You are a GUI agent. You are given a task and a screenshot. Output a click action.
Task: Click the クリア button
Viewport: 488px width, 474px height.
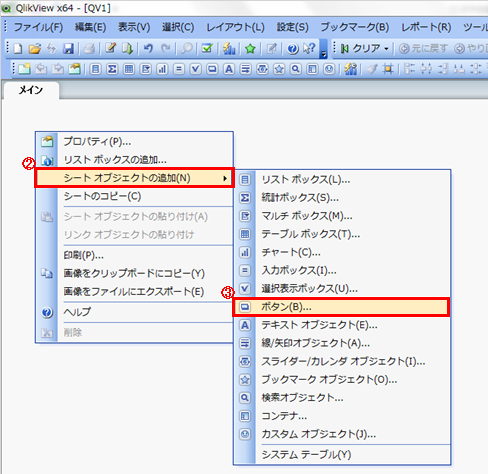361,49
